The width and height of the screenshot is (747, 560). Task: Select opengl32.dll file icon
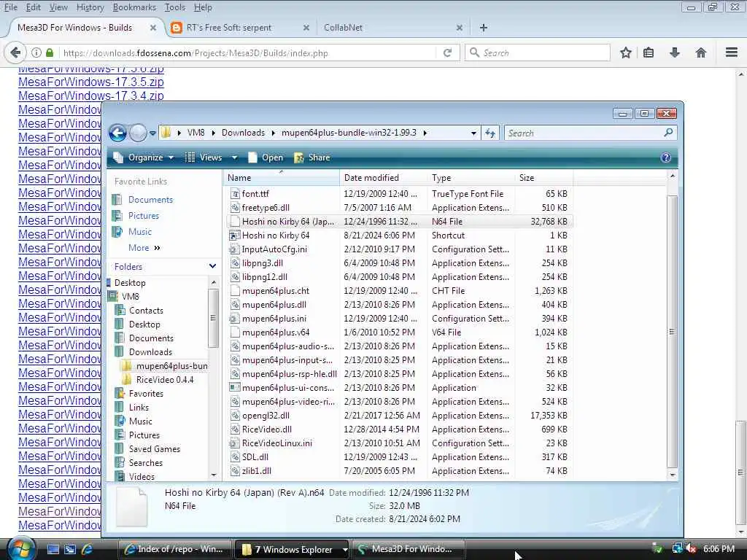[234, 416]
